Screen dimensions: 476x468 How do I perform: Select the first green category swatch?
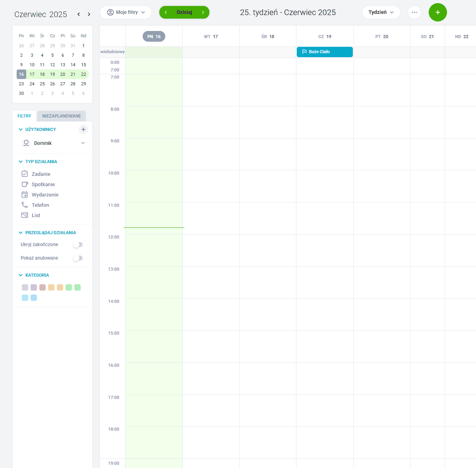pyautogui.click(x=69, y=287)
